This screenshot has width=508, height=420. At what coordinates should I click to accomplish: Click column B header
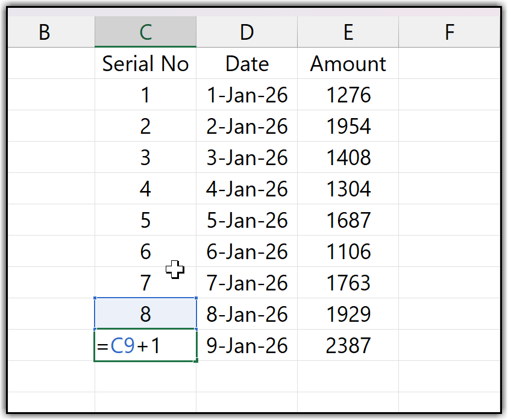pyautogui.click(x=44, y=32)
